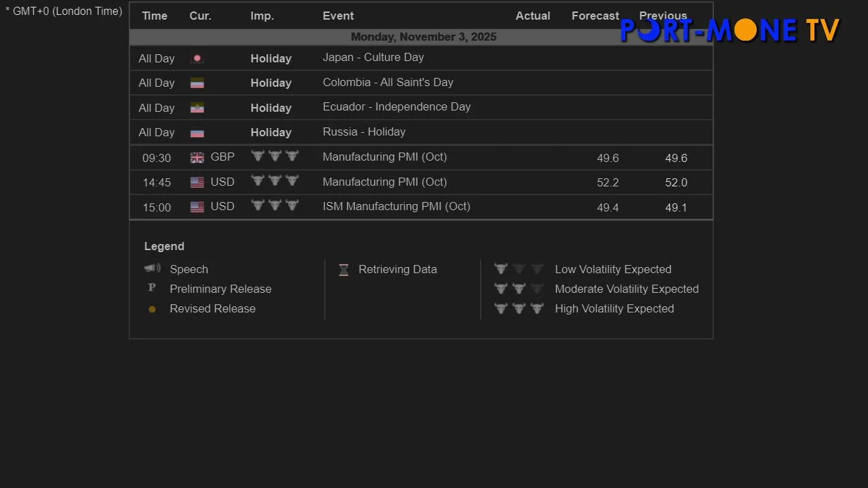Click the High Volatility Expected label
Viewport: 868px width, 488px height.
tap(614, 308)
